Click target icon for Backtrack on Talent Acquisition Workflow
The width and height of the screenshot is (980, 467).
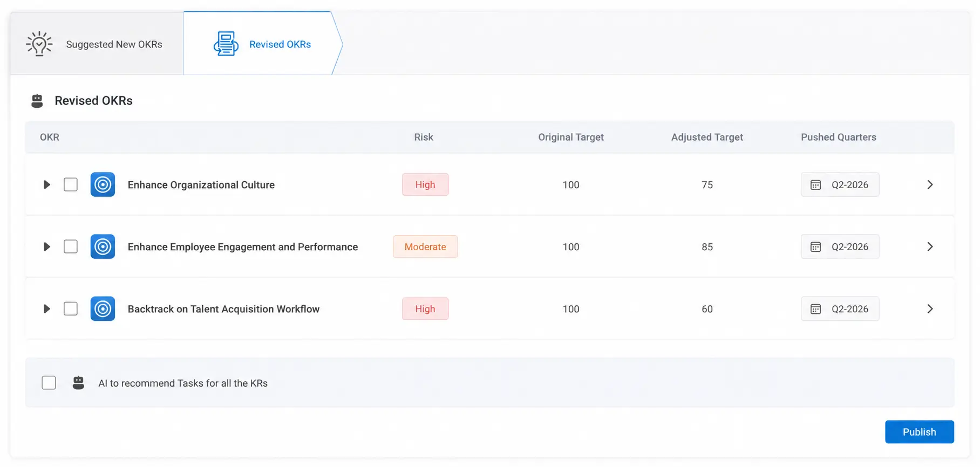pos(103,308)
